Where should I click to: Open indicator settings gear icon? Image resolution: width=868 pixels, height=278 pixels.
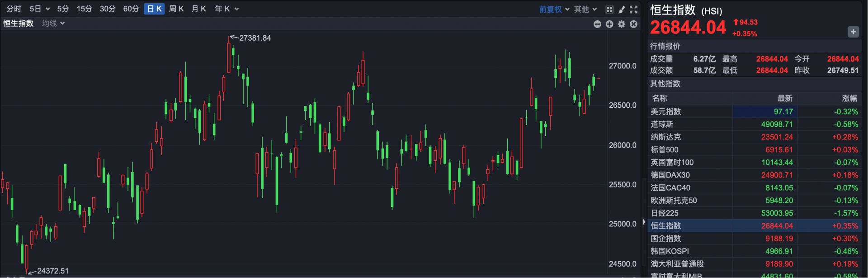click(x=622, y=24)
